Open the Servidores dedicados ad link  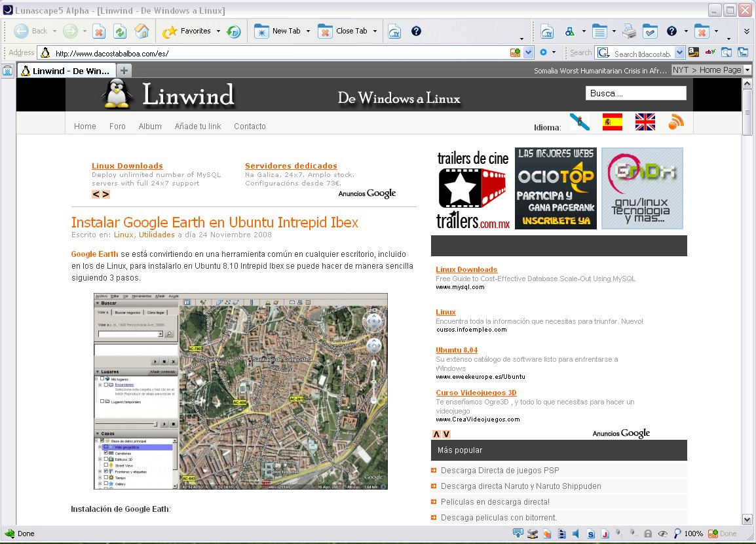point(292,166)
